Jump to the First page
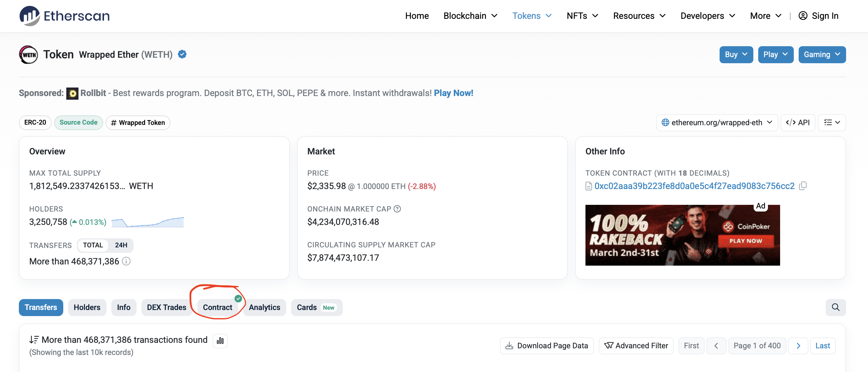This screenshot has width=868, height=372. point(691,346)
